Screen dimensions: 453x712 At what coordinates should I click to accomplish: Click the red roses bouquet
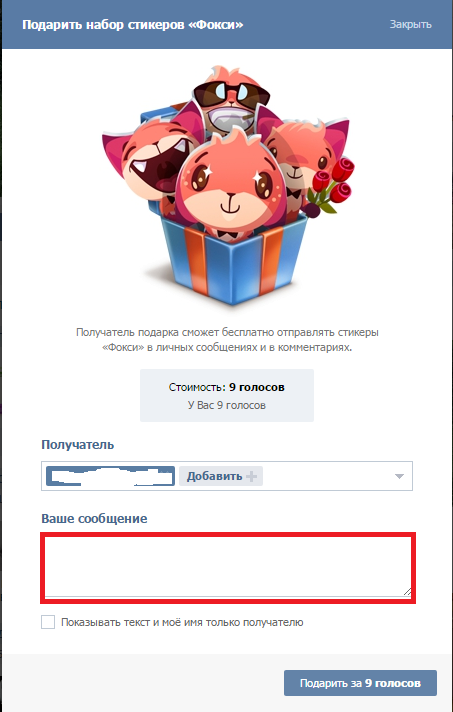click(333, 186)
